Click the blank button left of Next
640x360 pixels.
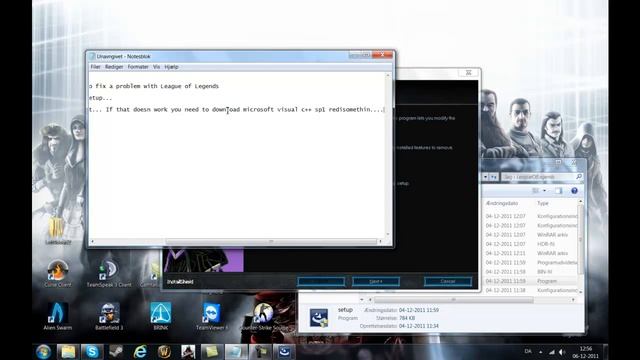click(321, 281)
